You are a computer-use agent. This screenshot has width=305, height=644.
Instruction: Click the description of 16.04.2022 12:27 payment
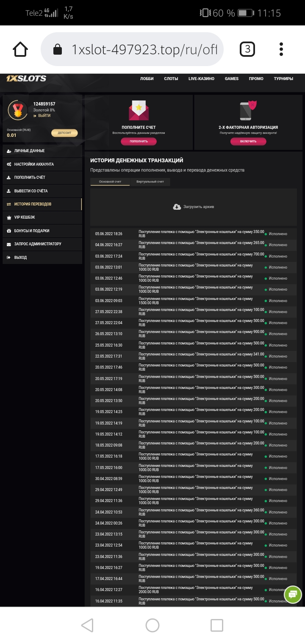tap(196, 590)
